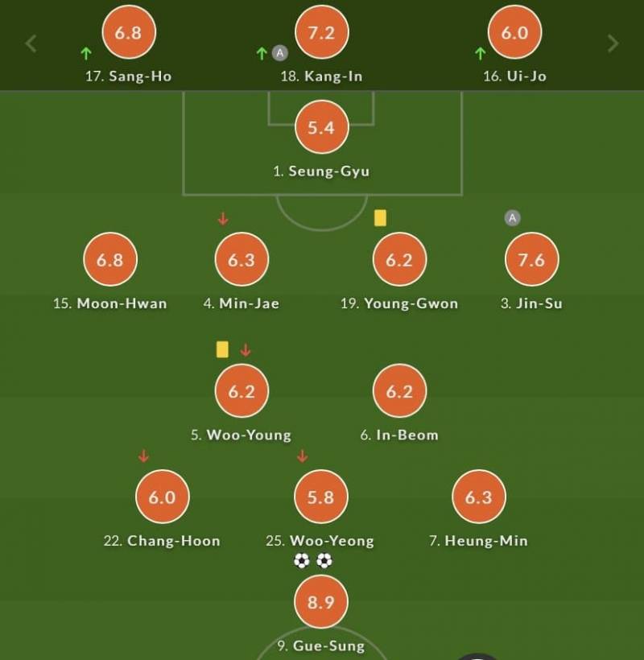Click Jin-Su's 7.6 rating badge
Screen dimensions: 644x660
[531, 260]
